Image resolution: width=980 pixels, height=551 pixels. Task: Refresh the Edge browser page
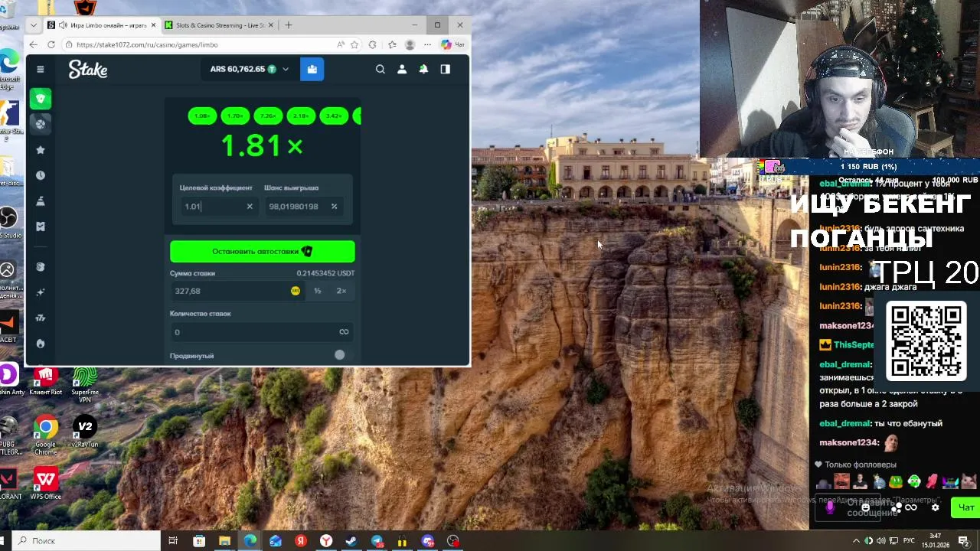(51, 44)
